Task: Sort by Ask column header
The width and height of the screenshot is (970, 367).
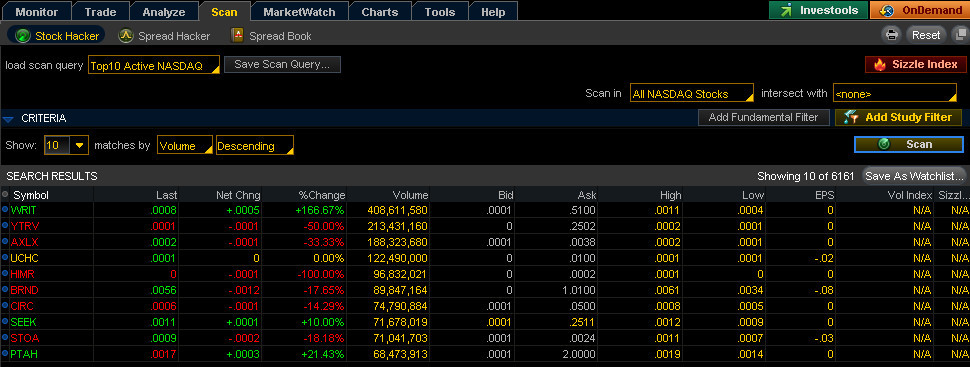Action: (x=586, y=195)
